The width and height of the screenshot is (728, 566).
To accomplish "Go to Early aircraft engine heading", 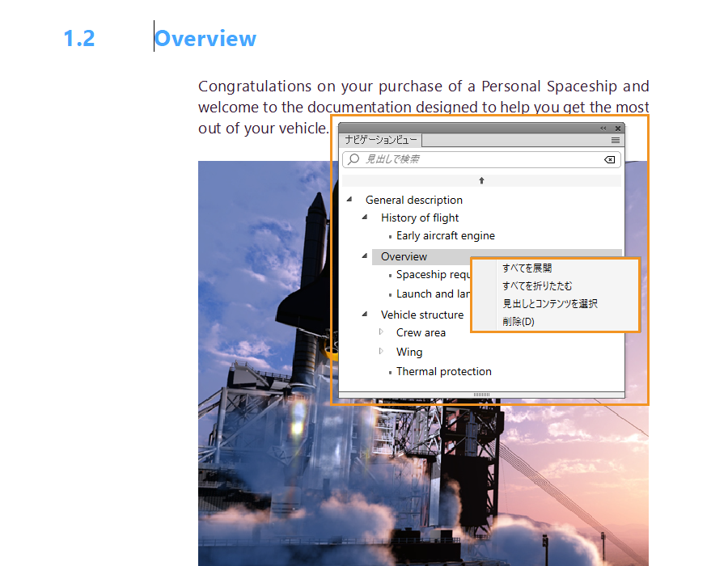I will pos(446,235).
